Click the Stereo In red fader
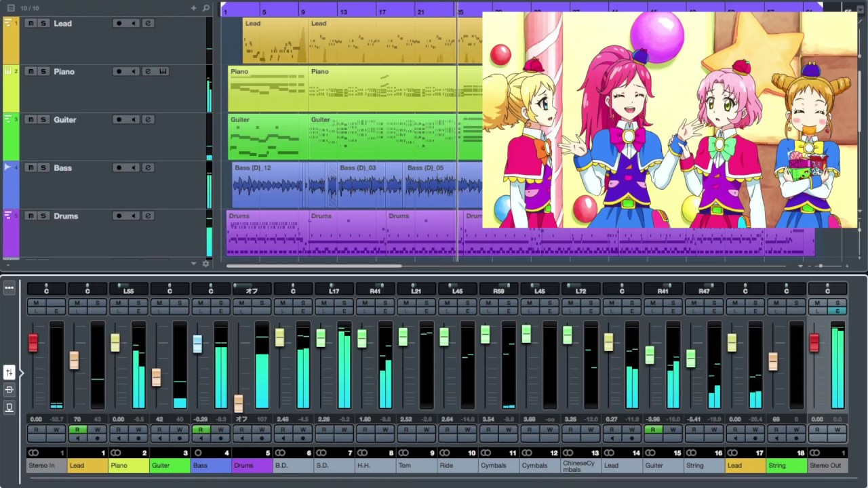 point(33,342)
